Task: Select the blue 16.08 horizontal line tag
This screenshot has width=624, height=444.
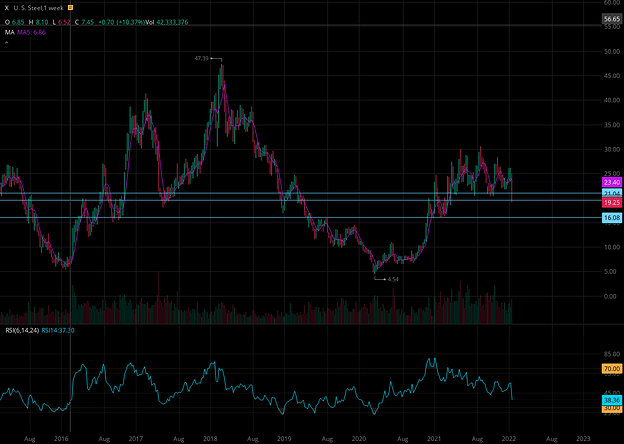Action: tap(612, 217)
